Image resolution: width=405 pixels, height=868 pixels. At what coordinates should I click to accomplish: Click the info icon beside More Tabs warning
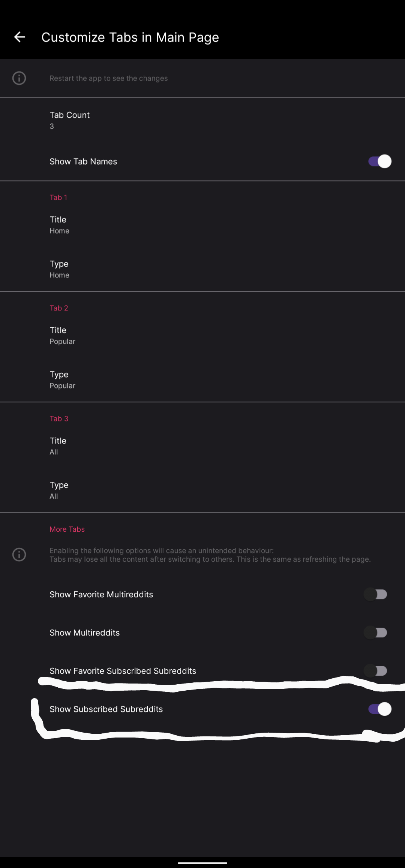[x=19, y=555]
